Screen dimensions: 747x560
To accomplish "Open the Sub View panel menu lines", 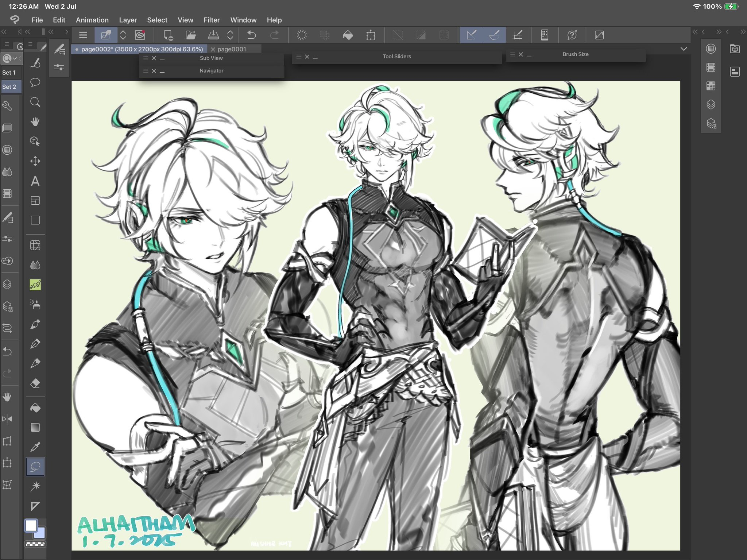I will click(146, 58).
